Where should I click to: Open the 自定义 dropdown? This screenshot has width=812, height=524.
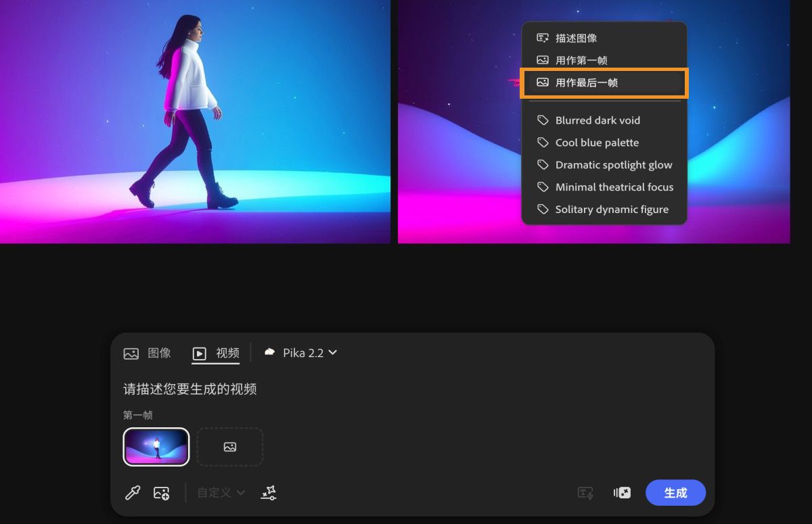pos(221,493)
